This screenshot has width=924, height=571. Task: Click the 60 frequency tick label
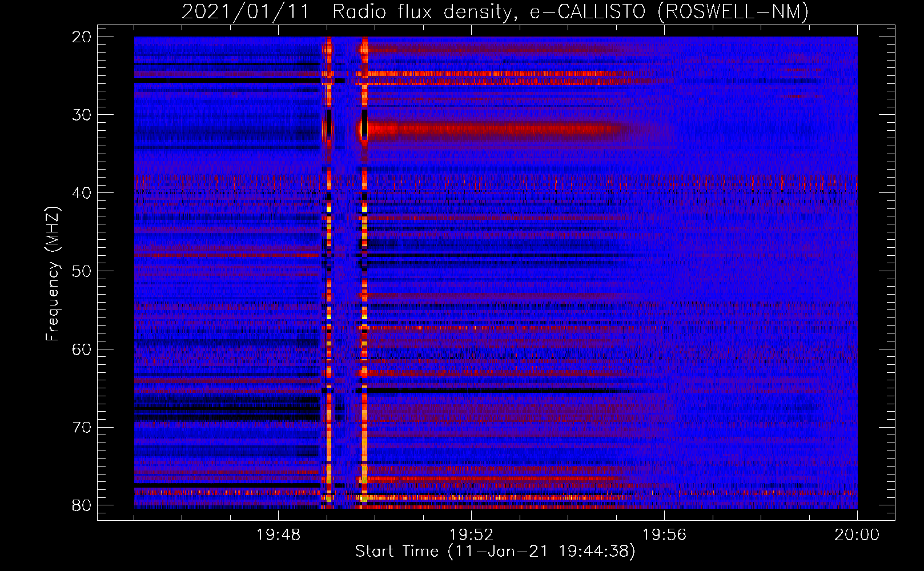coord(82,349)
